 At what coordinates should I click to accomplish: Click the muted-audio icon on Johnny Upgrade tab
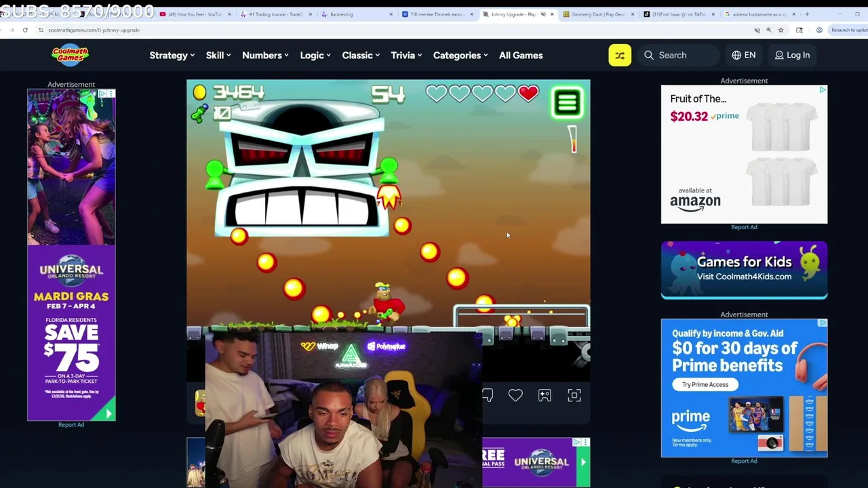543,14
